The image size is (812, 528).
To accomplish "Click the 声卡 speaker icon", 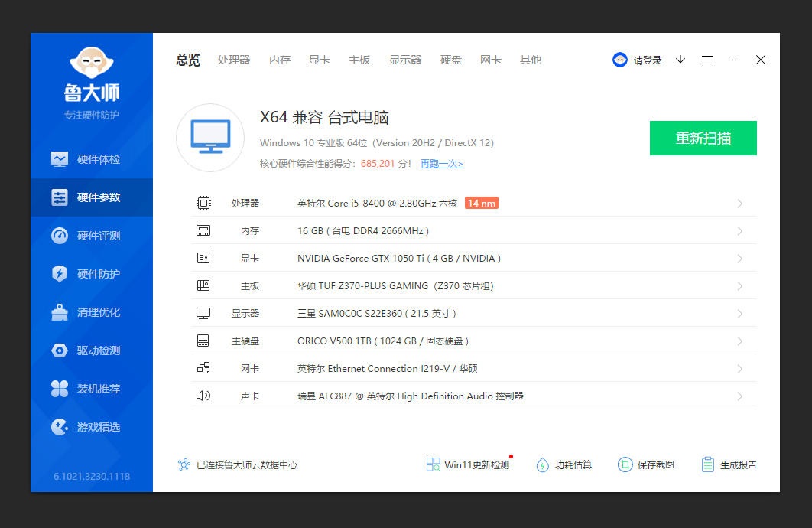I will point(203,396).
